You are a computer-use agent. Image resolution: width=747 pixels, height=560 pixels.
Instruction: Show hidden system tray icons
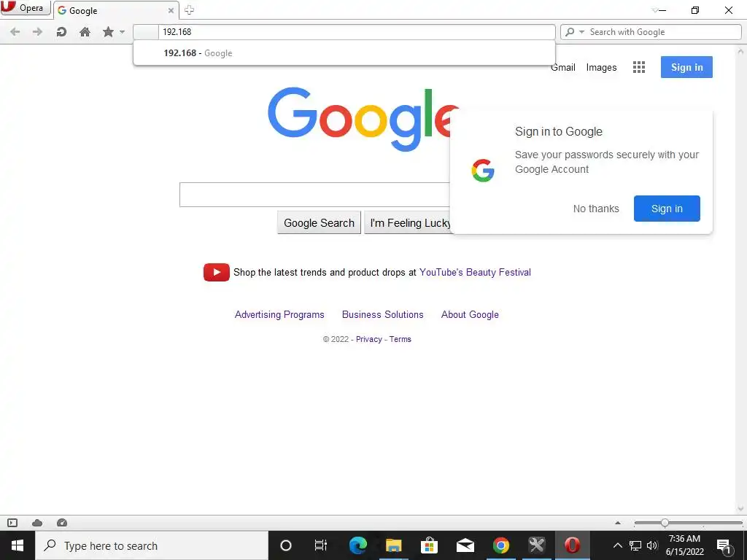pyautogui.click(x=617, y=545)
